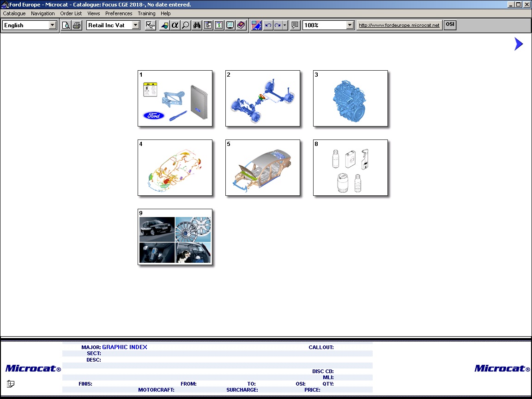The height and width of the screenshot is (399, 532).
Task: Click the fordeurope.microcat.net link
Action: [x=399, y=25]
